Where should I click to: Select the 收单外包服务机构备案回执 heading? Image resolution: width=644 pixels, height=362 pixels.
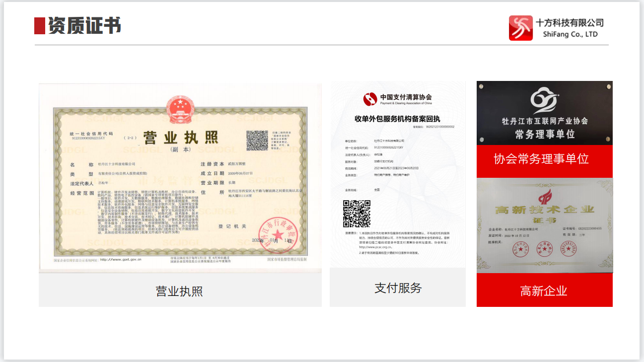[397, 119]
